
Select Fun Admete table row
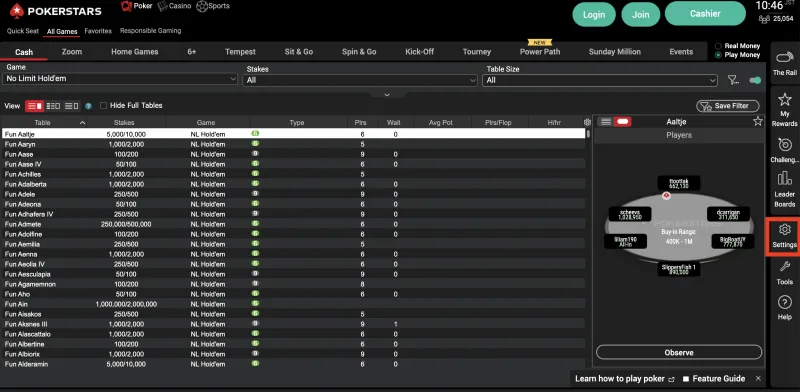(293, 224)
